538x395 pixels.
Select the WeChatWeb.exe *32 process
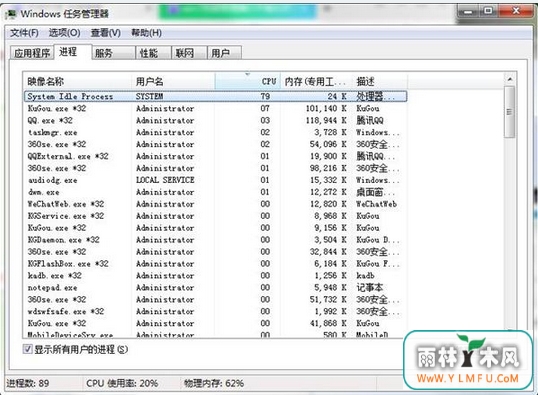tap(215, 204)
